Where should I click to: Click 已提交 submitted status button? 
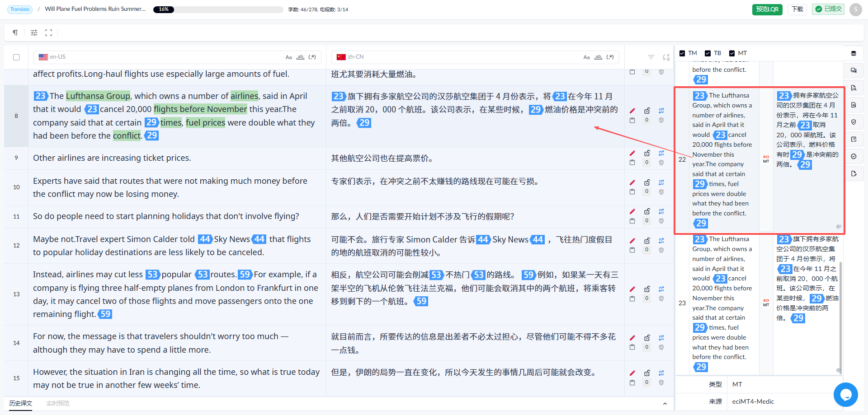coord(828,9)
